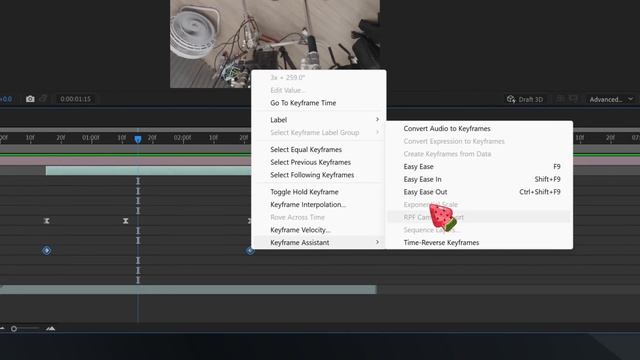
Task: Click the 02:00f ruler mark
Action: tap(182, 138)
